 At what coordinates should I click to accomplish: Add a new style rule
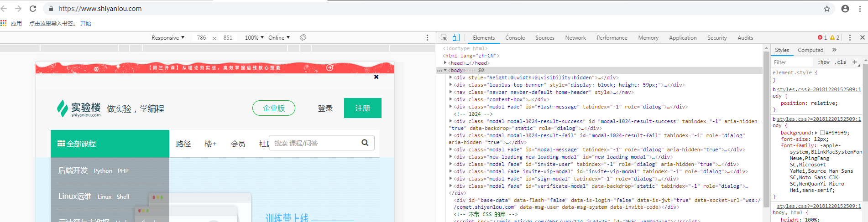click(x=855, y=62)
